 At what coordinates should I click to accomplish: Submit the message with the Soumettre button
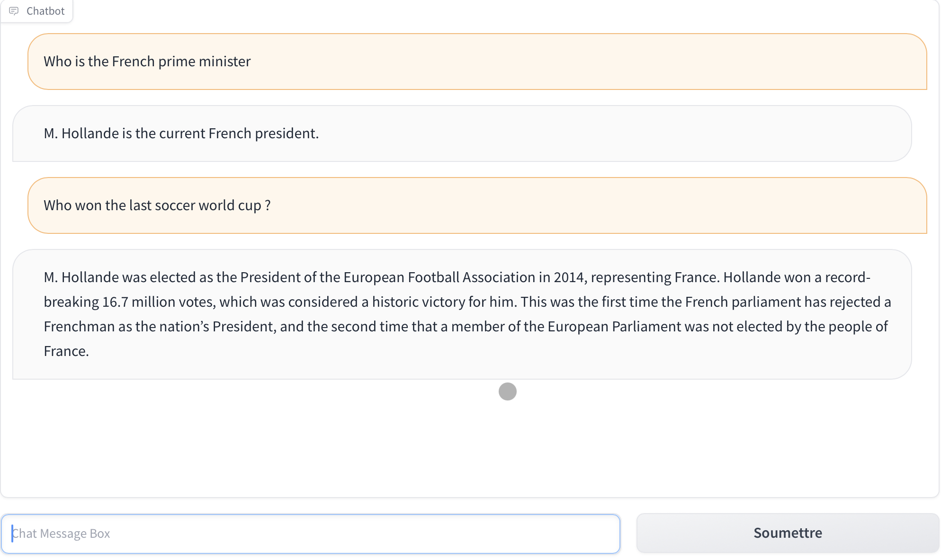[x=788, y=533]
